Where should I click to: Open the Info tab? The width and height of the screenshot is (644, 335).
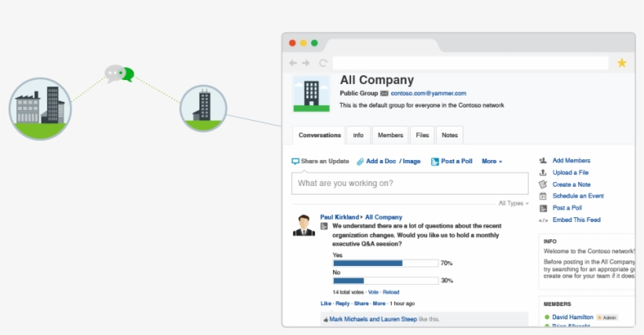(358, 135)
